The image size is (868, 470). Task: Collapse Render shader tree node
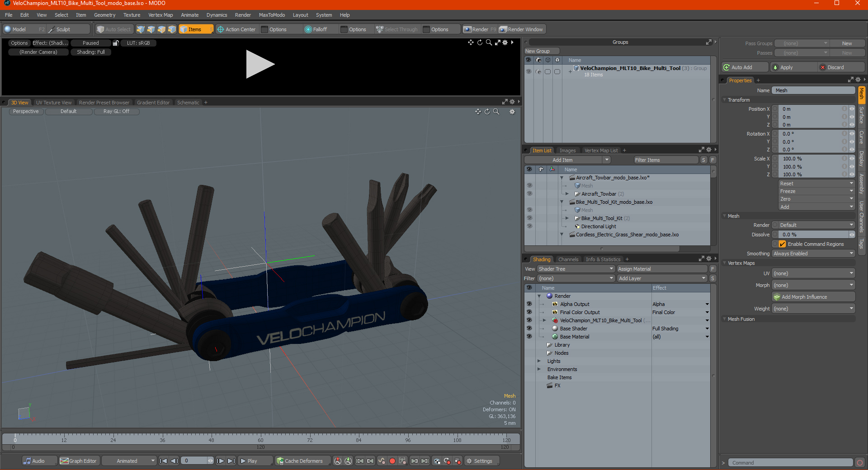click(x=539, y=296)
